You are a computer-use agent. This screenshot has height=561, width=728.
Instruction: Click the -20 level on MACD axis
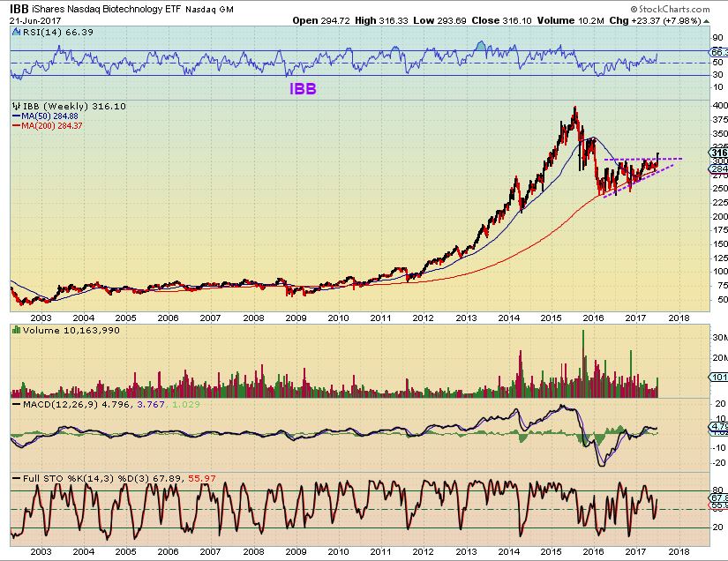click(719, 462)
